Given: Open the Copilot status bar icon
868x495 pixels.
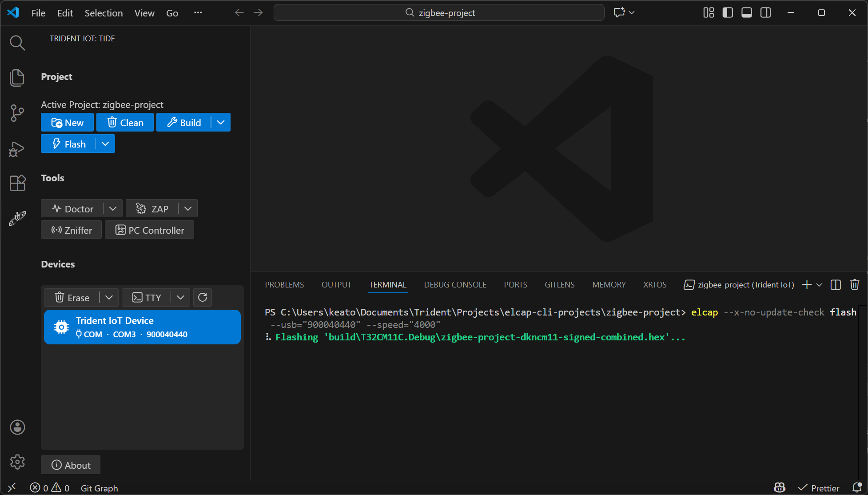Looking at the screenshot, I should [x=780, y=488].
